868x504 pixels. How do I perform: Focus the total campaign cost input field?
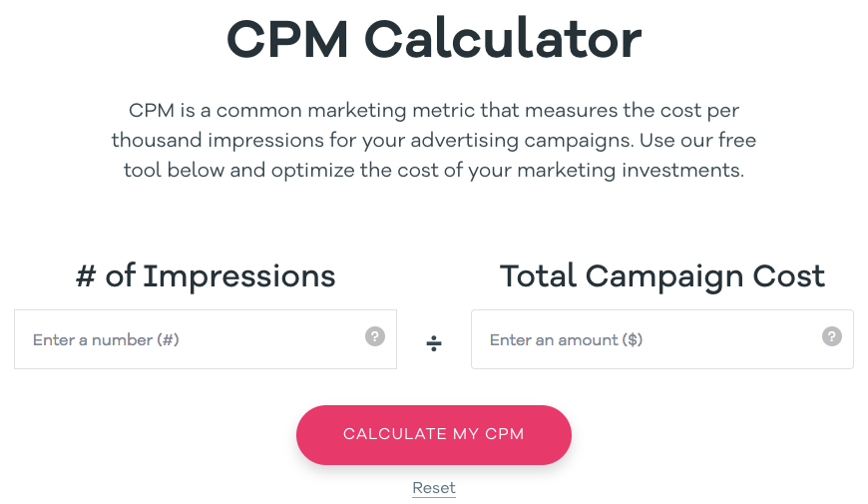coord(662,339)
